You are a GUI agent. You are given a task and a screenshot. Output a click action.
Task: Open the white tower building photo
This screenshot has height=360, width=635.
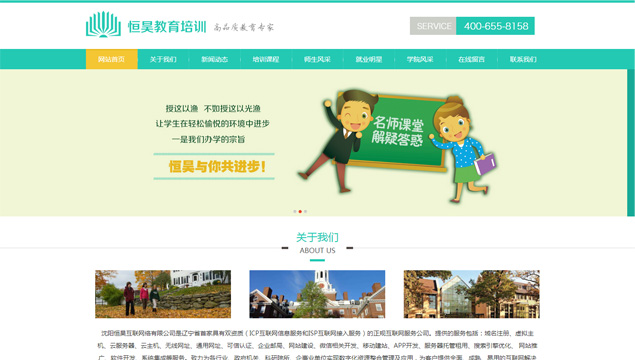(x=317, y=294)
